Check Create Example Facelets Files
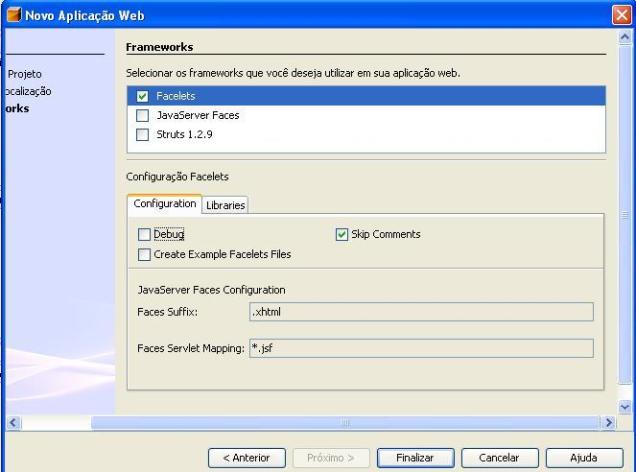This screenshot has height=472, width=636. [x=145, y=254]
